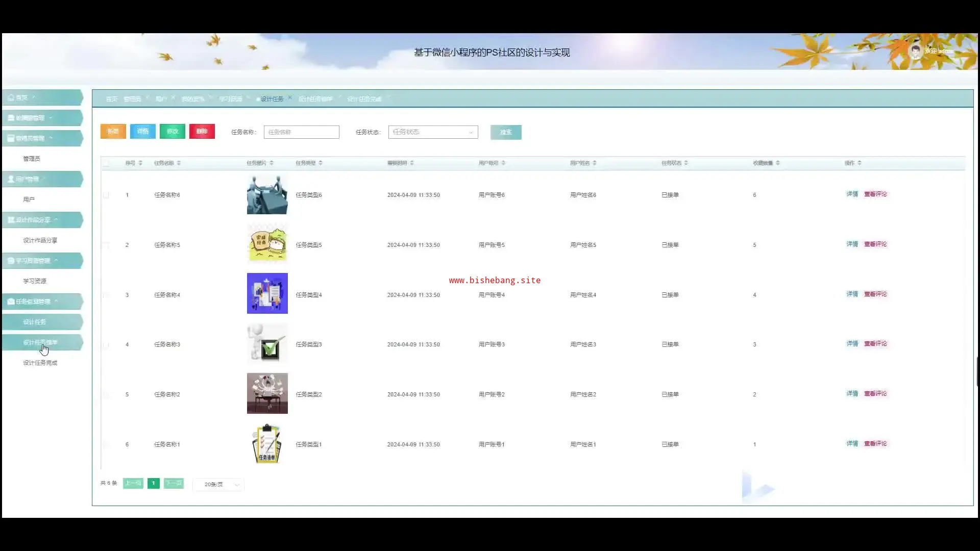This screenshot has width=980, height=551.
Task: Open the 20条/页 page size dropdown
Action: 218,485
